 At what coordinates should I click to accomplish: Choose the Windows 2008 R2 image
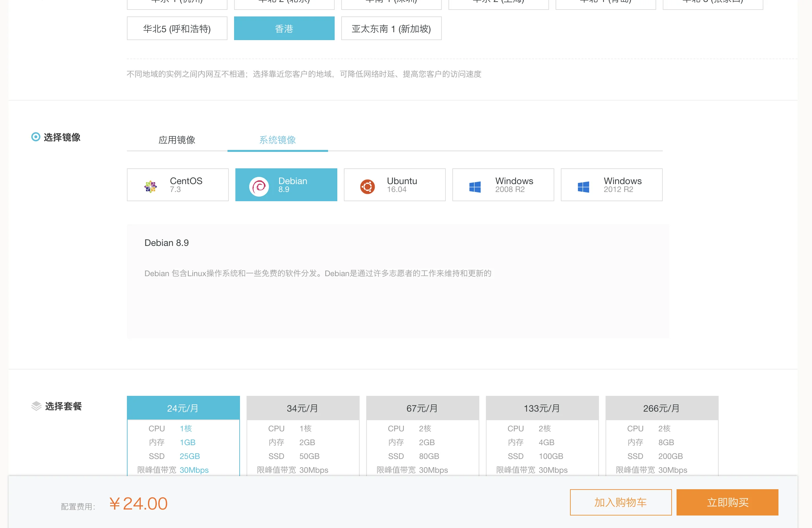pyautogui.click(x=503, y=185)
